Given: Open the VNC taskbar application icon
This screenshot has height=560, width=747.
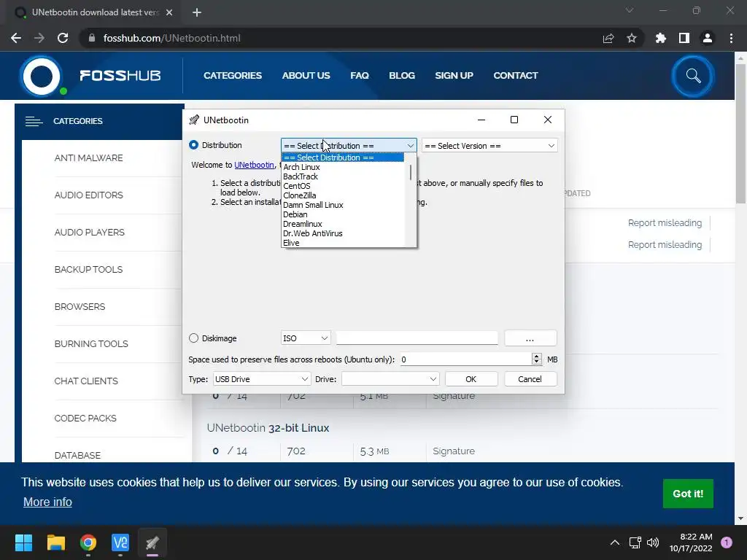Looking at the screenshot, I should point(120,542).
